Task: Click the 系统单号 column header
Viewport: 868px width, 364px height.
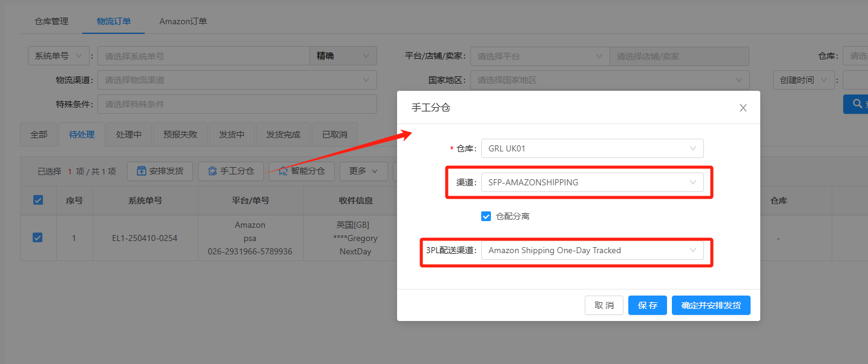Action: coord(145,200)
